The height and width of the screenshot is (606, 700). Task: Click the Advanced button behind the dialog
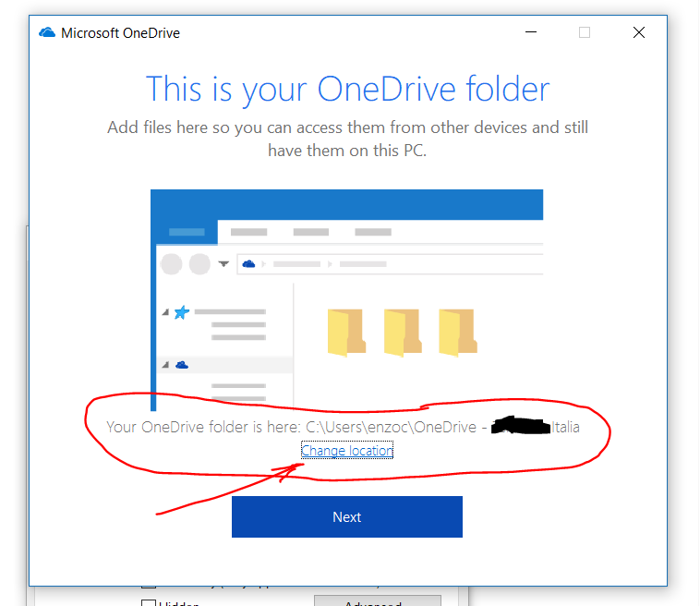pyautogui.click(x=377, y=601)
